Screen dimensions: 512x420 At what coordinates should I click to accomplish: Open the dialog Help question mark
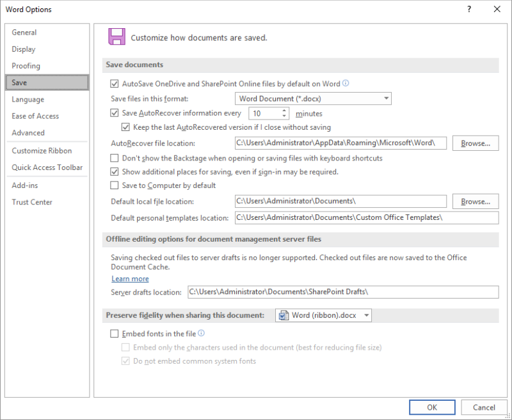pos(468,9)
